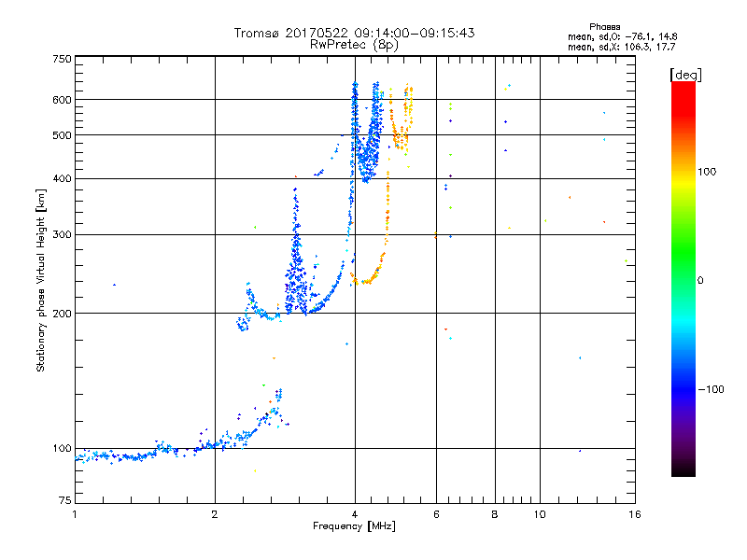This screenshot has width=747, height=560.
Task: Click the 'mean, sd,O: -76.1, 14.8' statistic
Action: pos(622,36)
